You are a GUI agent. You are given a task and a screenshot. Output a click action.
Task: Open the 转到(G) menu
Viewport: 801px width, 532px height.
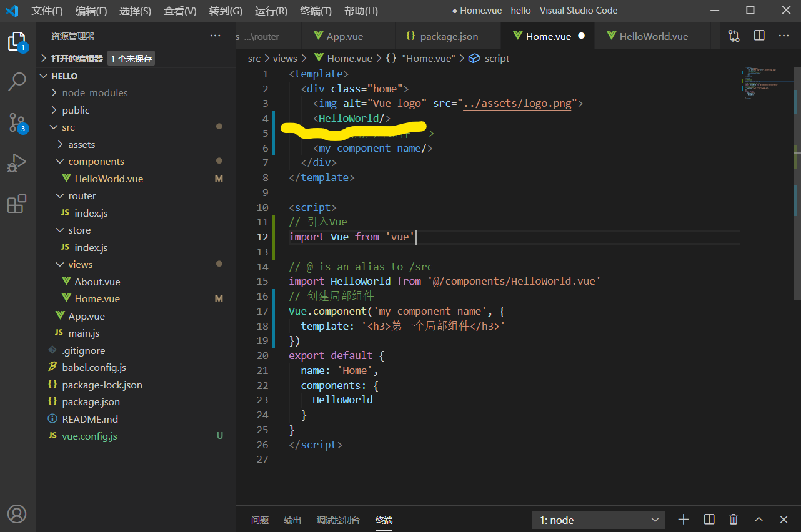coord(226,11)
